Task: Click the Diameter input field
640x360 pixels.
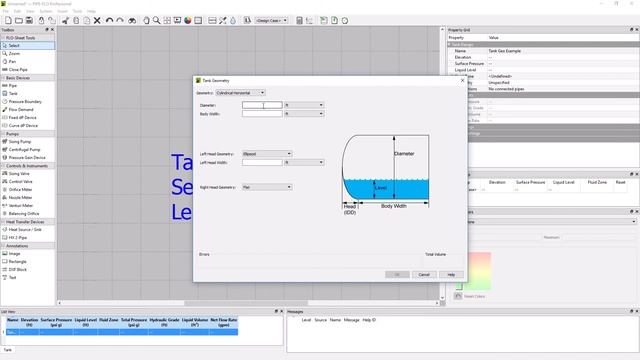Action: [x=262, y=105]
